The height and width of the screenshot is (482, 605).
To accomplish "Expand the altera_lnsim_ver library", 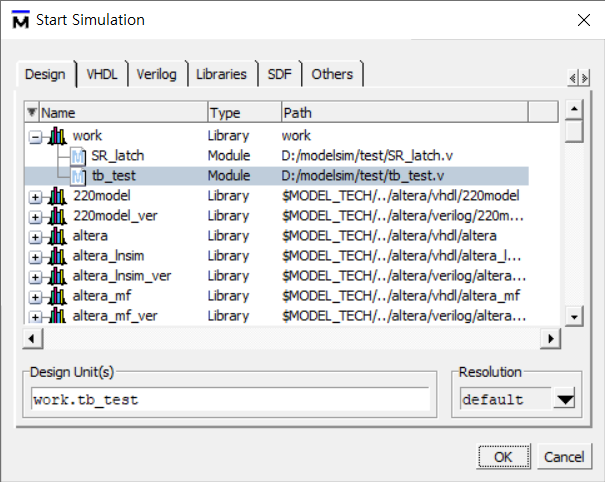I will 35,277.
